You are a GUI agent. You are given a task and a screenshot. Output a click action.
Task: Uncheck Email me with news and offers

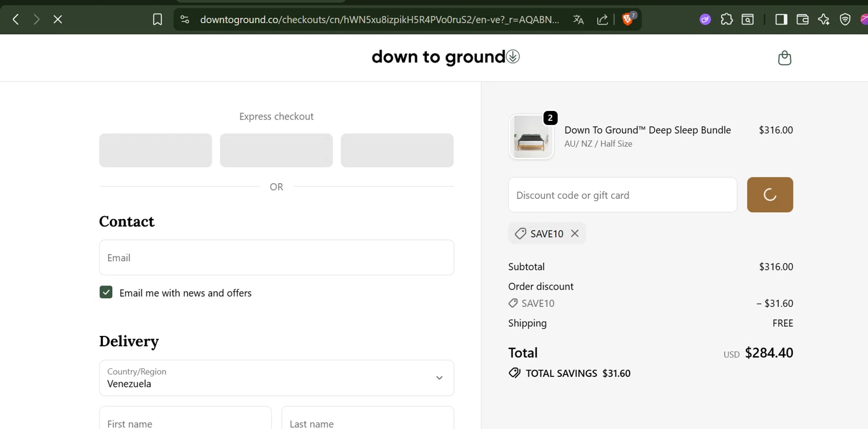(106, 293)
